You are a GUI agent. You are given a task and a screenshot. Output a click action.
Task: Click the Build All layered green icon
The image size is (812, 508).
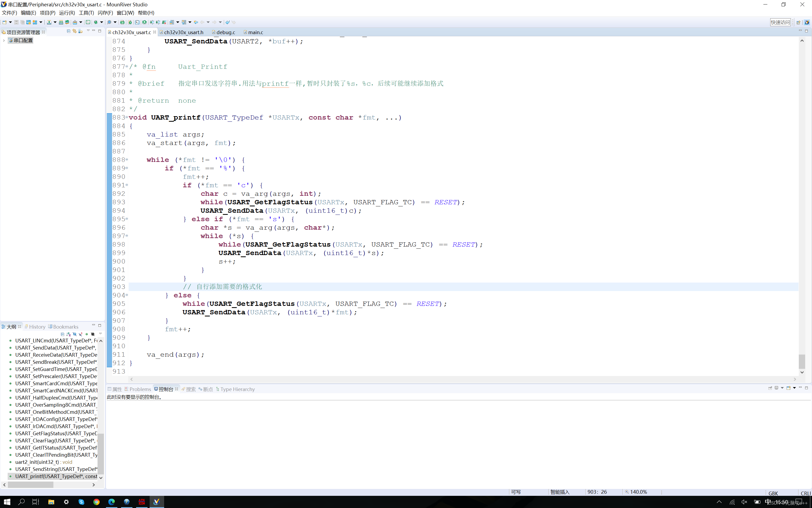pos(67,22)
